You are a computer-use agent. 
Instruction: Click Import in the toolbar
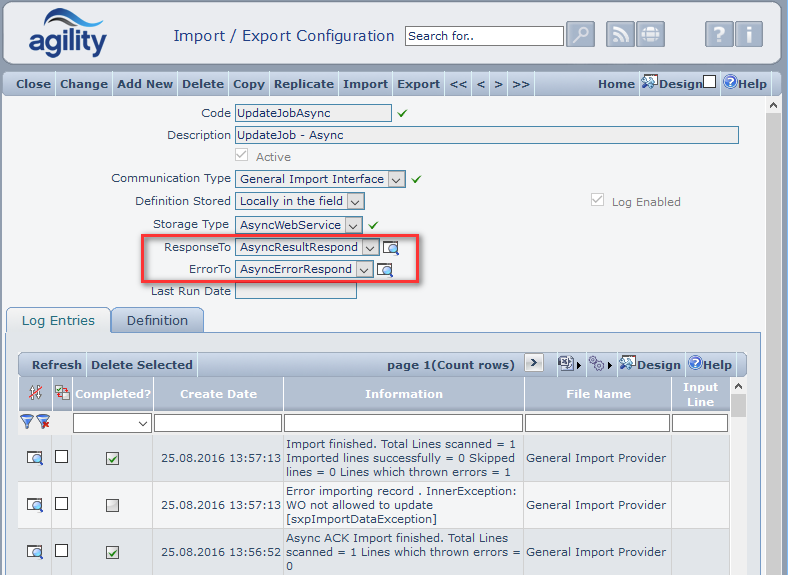tap(365, 84)
